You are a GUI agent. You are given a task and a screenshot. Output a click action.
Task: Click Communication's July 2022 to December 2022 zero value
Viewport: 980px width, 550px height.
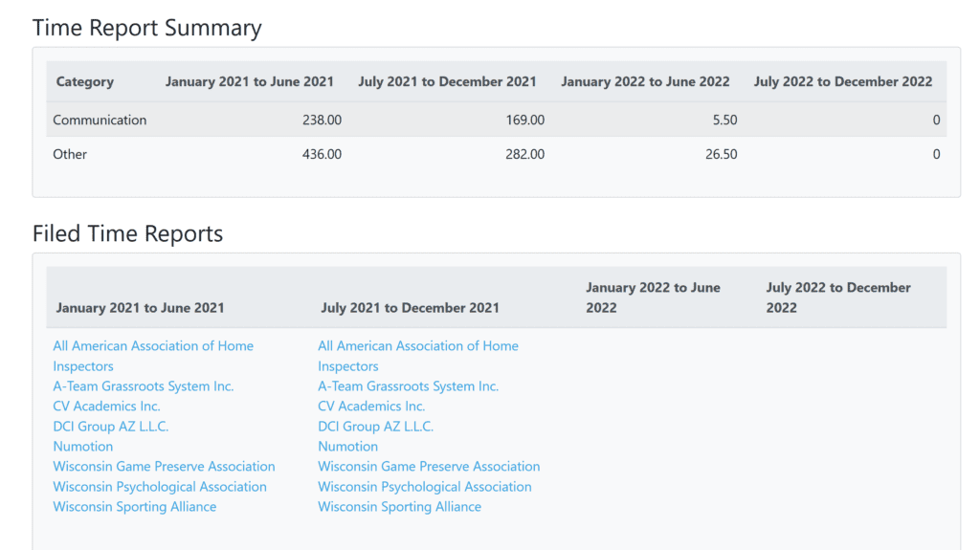coord(936,120)
